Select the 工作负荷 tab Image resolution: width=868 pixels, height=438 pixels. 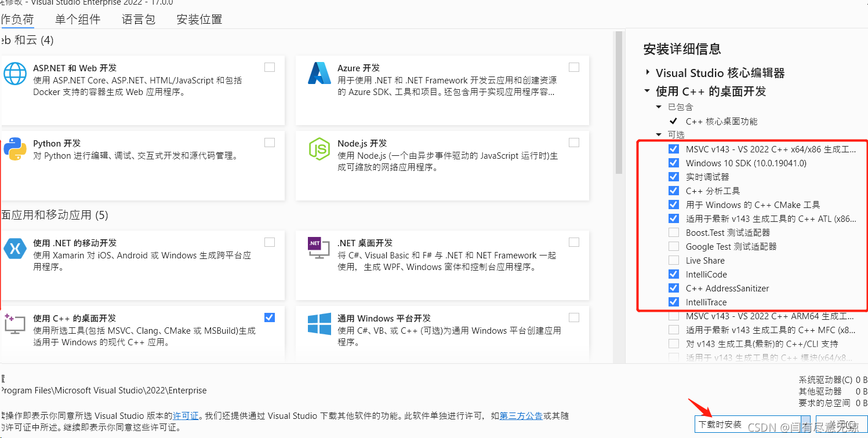click(x=17, y=19)
